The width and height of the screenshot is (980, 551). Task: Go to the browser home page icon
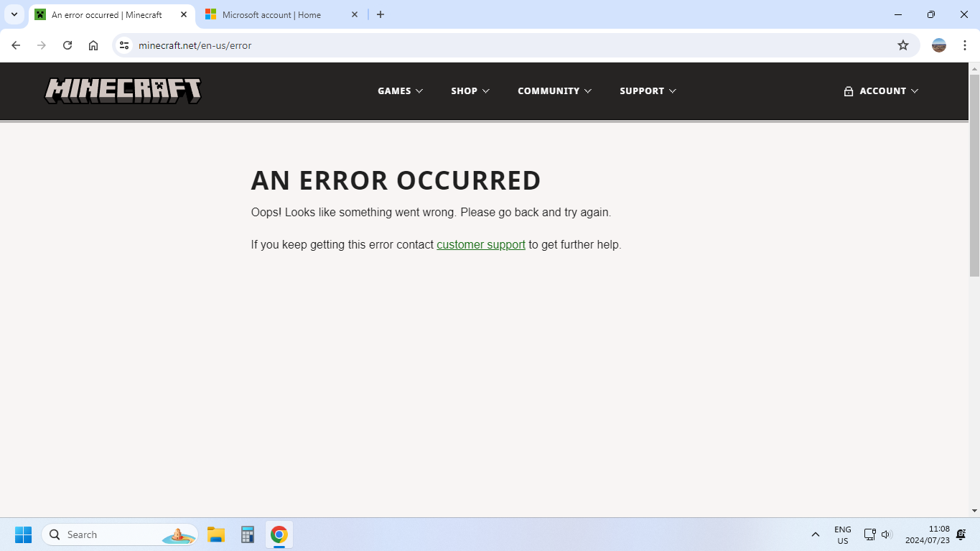click(x=93, y=45)
